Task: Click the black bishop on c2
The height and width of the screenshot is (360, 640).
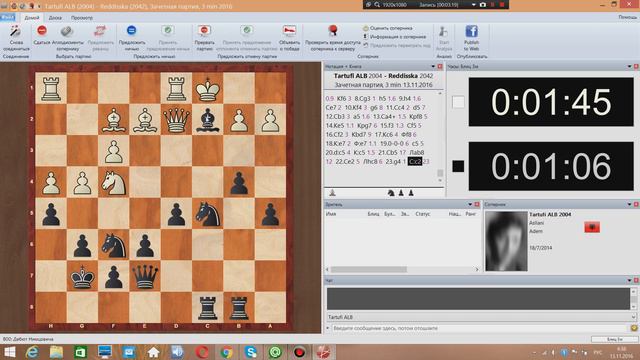Action: (208, 120)
